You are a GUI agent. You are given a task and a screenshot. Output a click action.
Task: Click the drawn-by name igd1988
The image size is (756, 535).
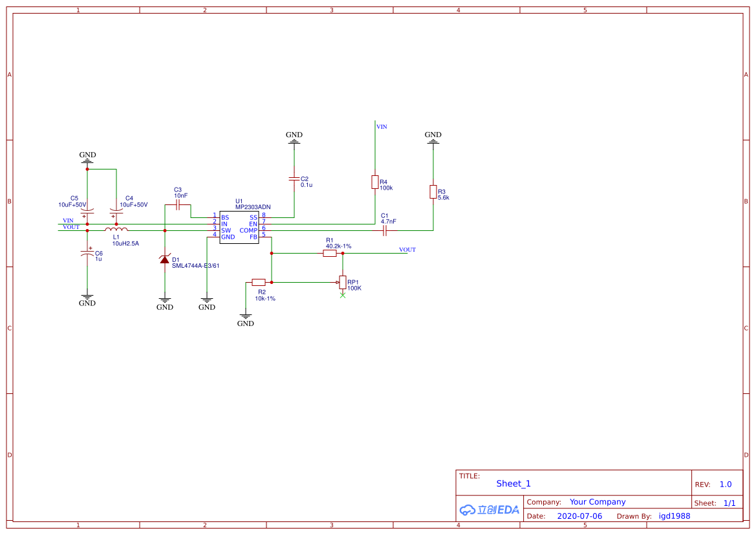[x=675, y=516]
